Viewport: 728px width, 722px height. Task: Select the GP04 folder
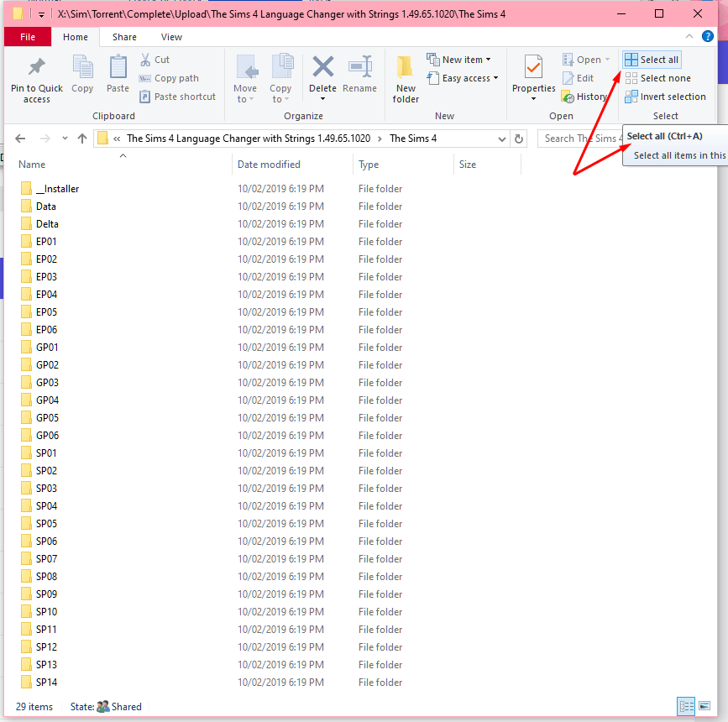(x=47, y=400)
